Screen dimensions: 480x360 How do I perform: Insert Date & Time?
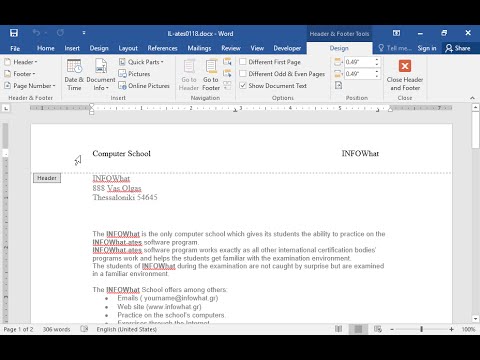74,75
